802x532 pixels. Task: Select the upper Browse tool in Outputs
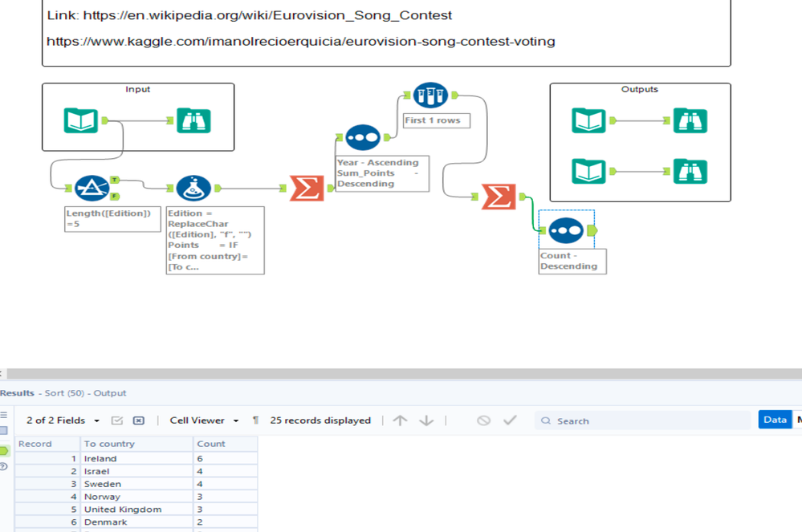click(690, 120)
